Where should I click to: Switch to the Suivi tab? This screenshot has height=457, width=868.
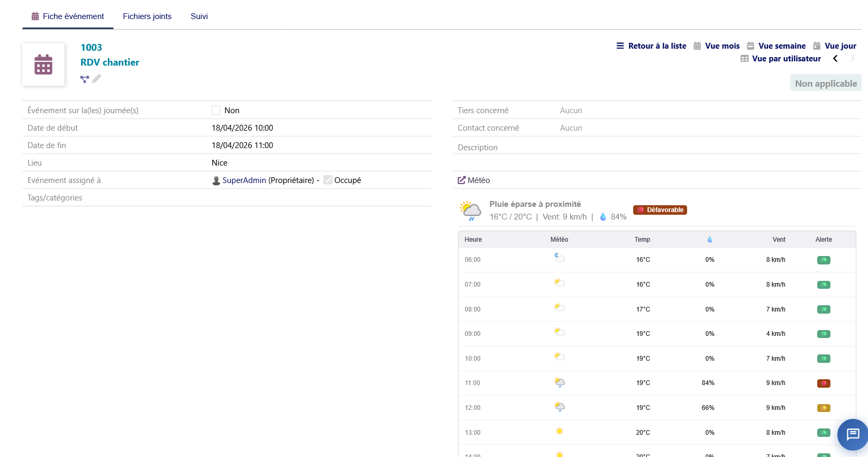199,16
